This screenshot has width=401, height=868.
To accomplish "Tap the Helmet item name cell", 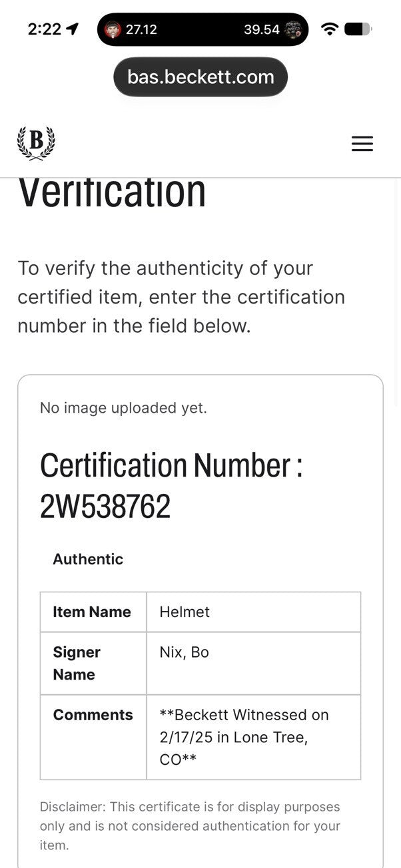I will pos(254,612).
